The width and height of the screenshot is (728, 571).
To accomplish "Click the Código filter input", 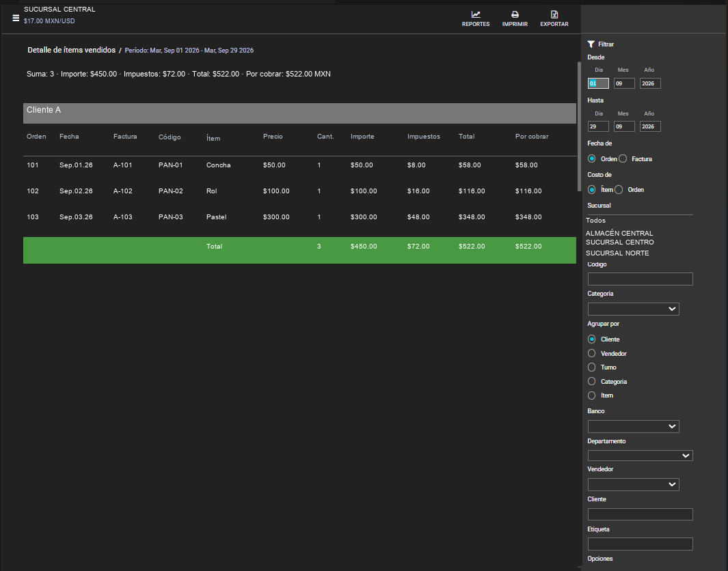I will point(641,279).
